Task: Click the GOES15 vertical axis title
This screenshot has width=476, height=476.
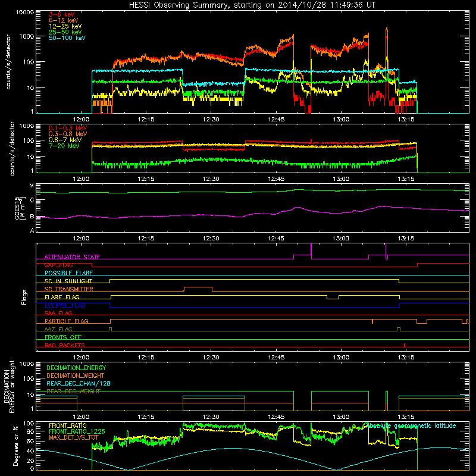Action: coord(20,208)
